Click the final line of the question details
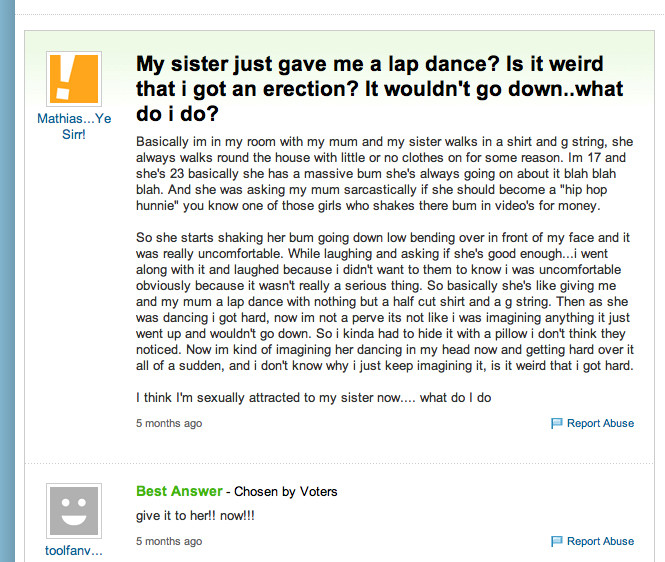This screenshot has height=562, width=665. pyautogui.click(x=313, y=399)
